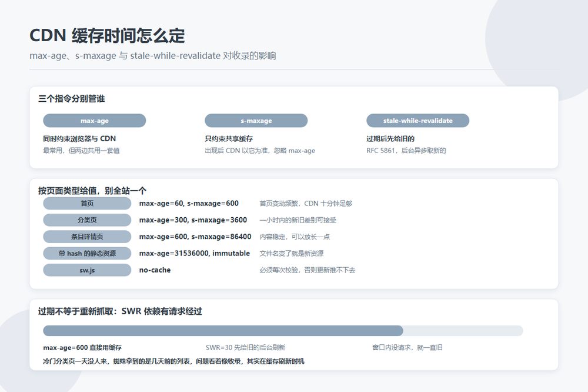Select the sw.js pill
The width and height of the screenshot is (588, 392).
coord(87,270)
